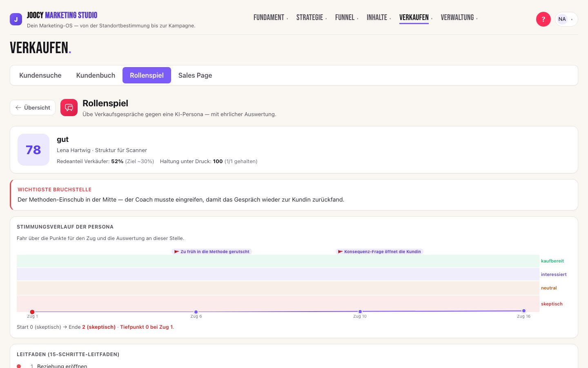Click the 'kaufbereit' mood label

point(552,261)
